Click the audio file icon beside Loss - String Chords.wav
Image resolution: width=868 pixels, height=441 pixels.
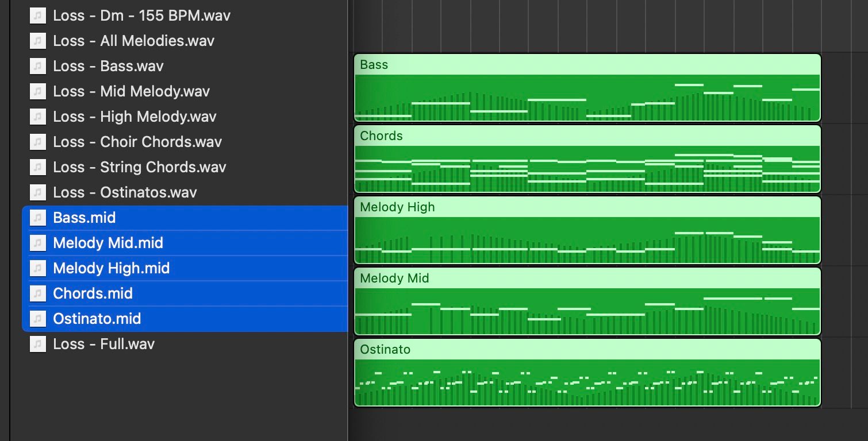coord(37,167)
